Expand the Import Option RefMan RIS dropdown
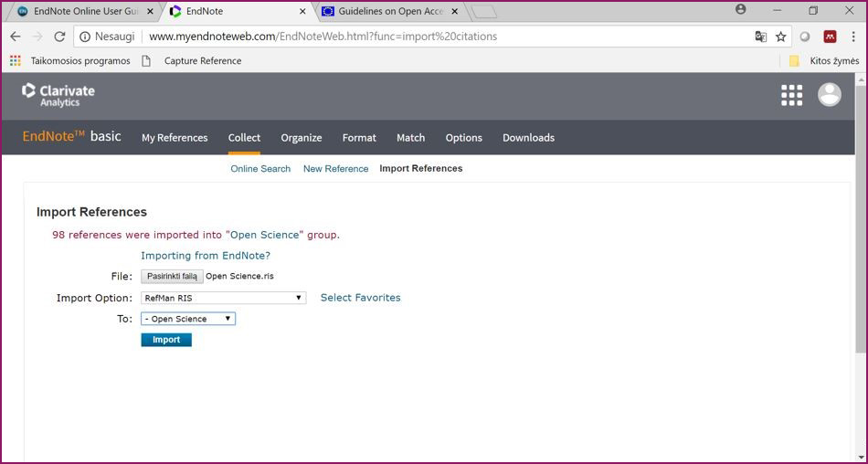Viewport: 868px width, 464px height. 223,298
